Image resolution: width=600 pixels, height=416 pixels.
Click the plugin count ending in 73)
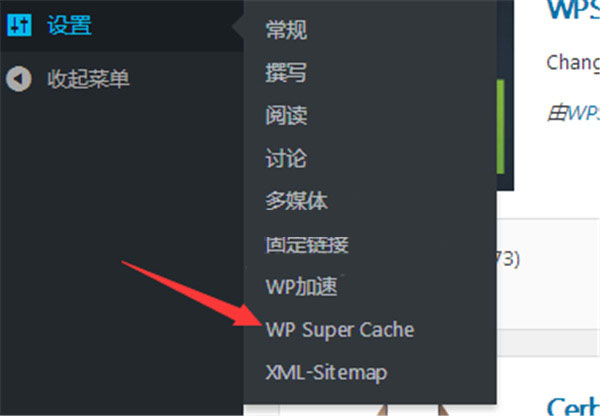pos(509,259)
